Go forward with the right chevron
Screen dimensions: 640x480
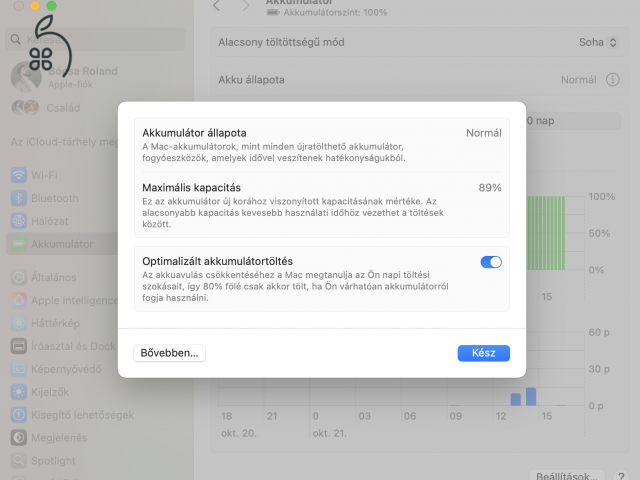(x=245, y=6)
